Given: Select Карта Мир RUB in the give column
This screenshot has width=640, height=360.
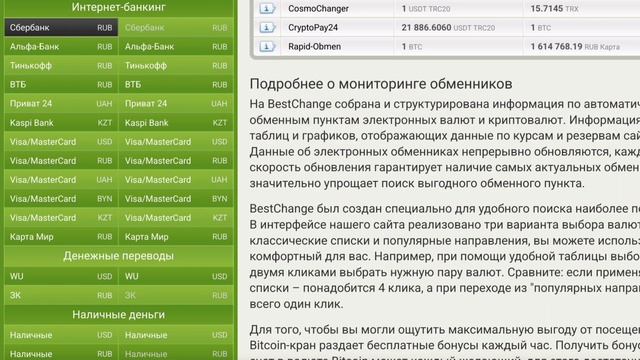Looking at the screenshot, I should [61, 237].
